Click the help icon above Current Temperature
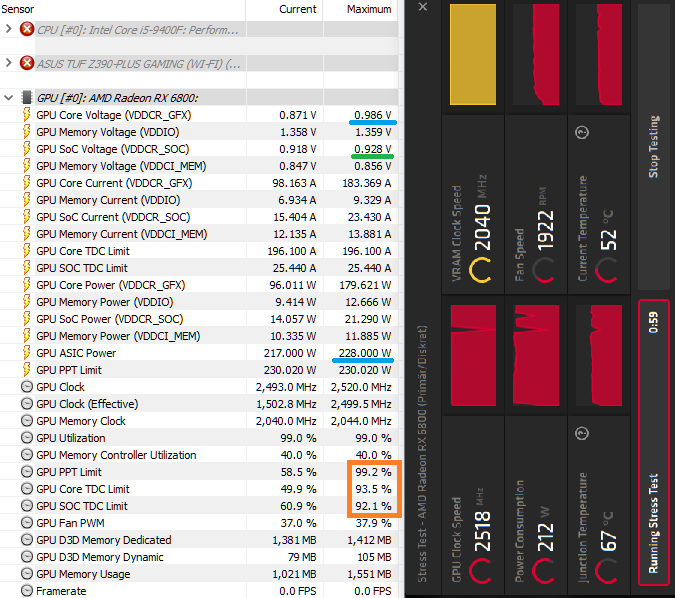Viewport: 675px width, 598px height. coord(582,132)
